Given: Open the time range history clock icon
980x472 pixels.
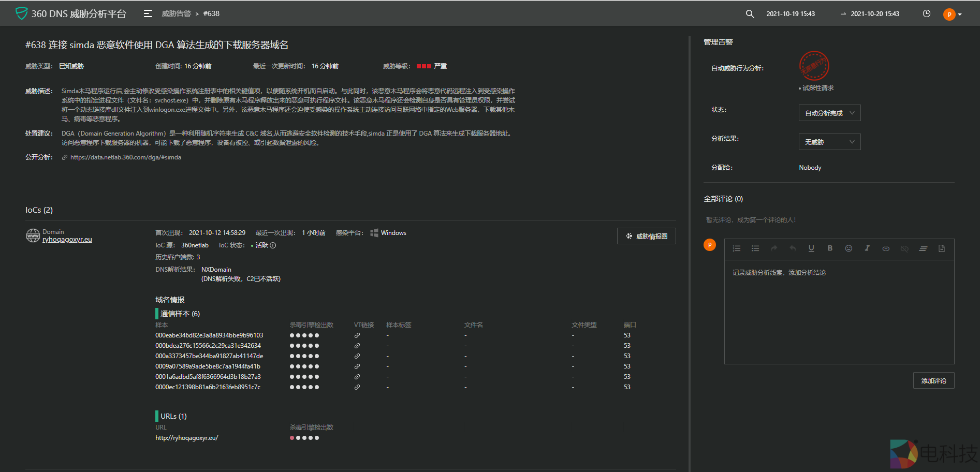Looking at the screenshot, I should (926, 13).
